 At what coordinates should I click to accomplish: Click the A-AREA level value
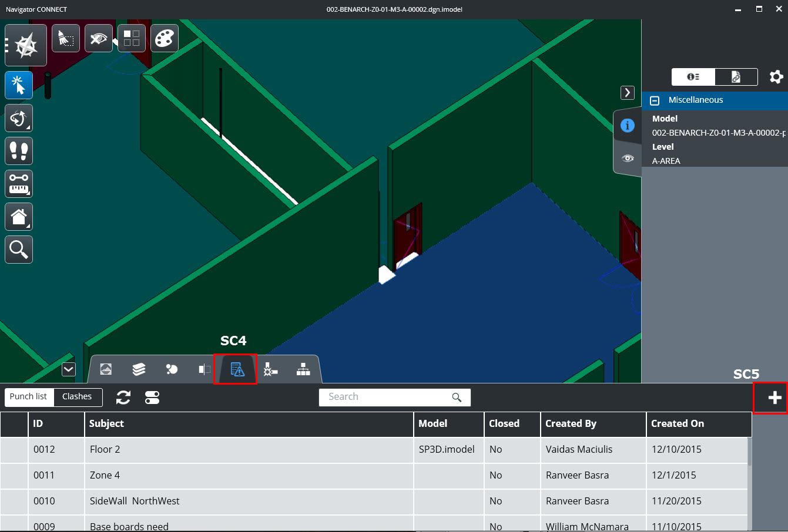[666, 161]
